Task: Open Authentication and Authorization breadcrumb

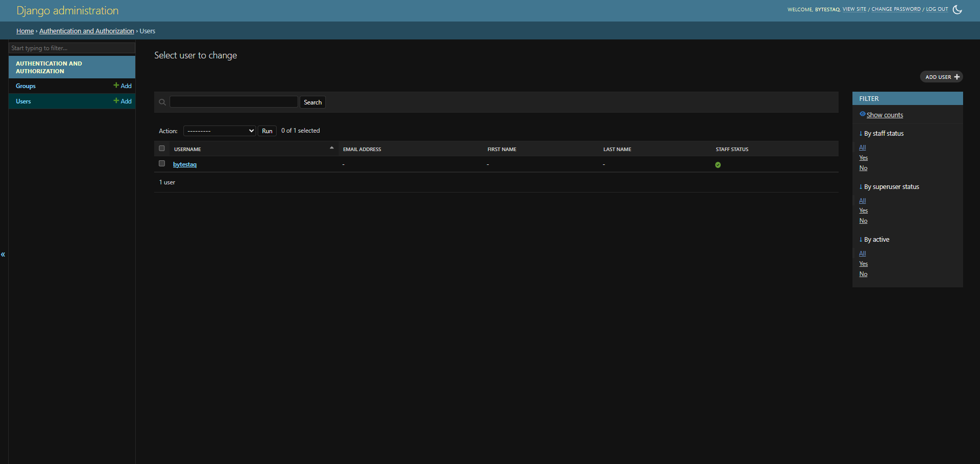Action: point(87,31)
